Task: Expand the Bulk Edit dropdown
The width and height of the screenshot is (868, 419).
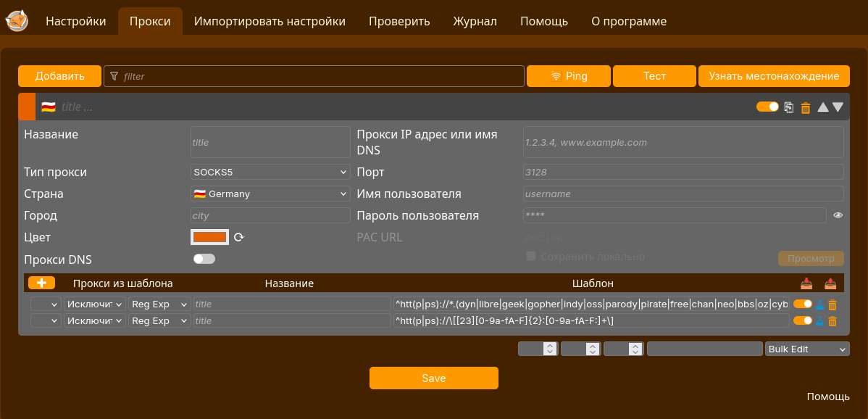Action: [807, 349]
